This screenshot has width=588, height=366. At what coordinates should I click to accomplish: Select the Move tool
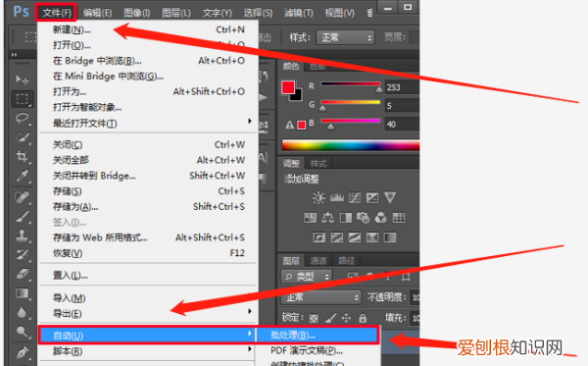click(23, 79)
